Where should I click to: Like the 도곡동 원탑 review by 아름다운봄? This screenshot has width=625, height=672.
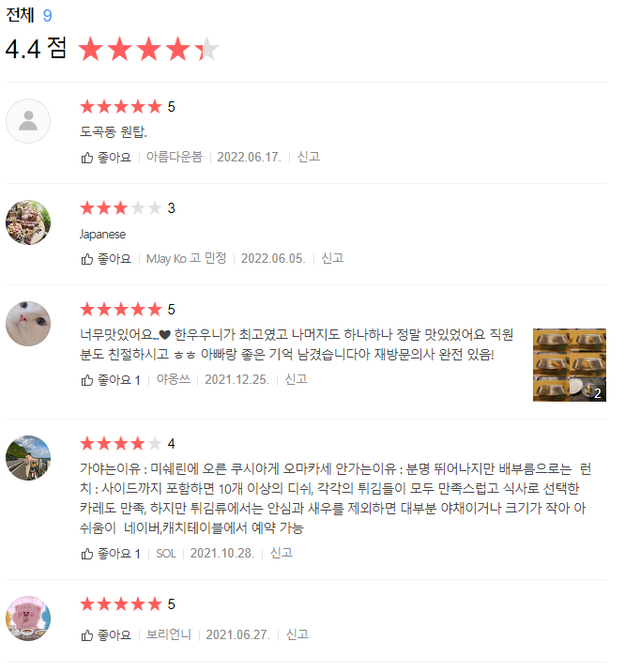(106, 158)
